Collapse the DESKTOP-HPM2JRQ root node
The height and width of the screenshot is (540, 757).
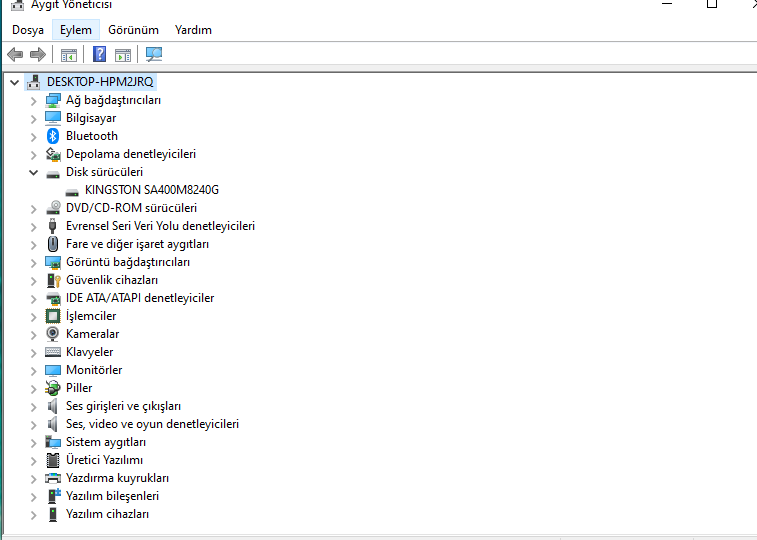[15, 82]
